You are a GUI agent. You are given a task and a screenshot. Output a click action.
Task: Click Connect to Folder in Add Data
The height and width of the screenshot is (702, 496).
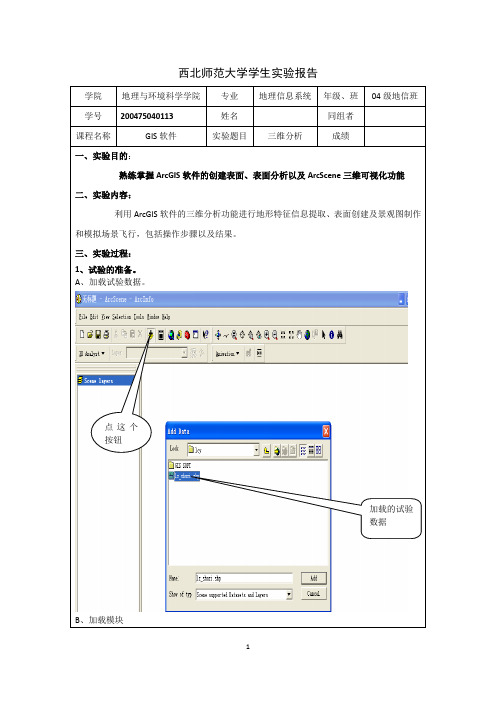click(x=277, y=450)
